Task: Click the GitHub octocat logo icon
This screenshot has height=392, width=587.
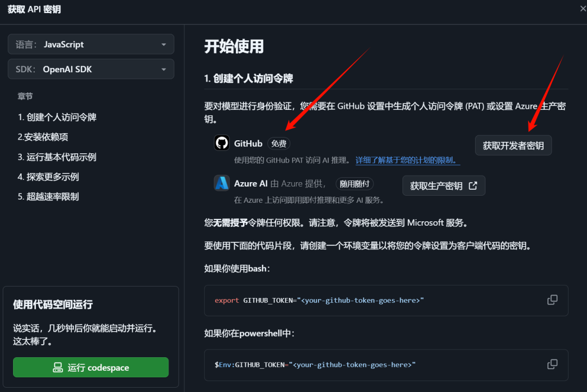Action: 222,143
